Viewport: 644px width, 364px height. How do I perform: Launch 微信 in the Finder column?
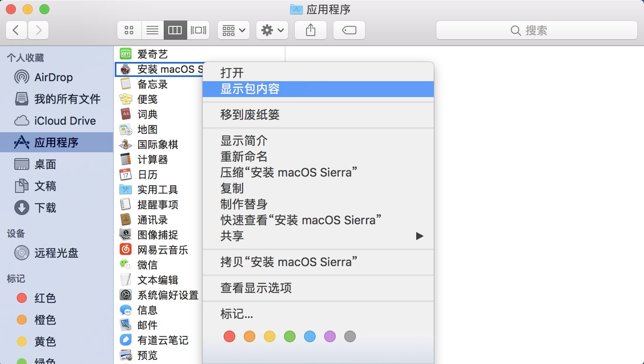[x=147, y=265]
